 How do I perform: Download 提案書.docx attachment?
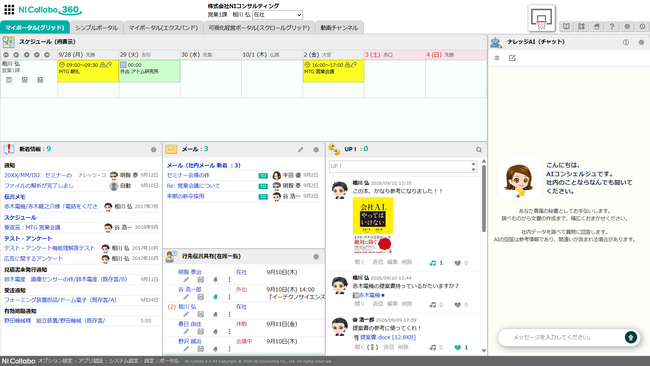(388, 337)
